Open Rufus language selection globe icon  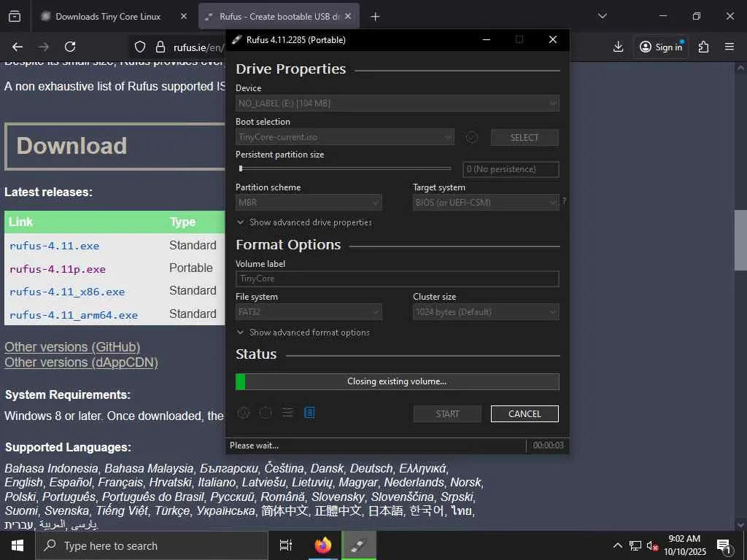click(244, 413)
